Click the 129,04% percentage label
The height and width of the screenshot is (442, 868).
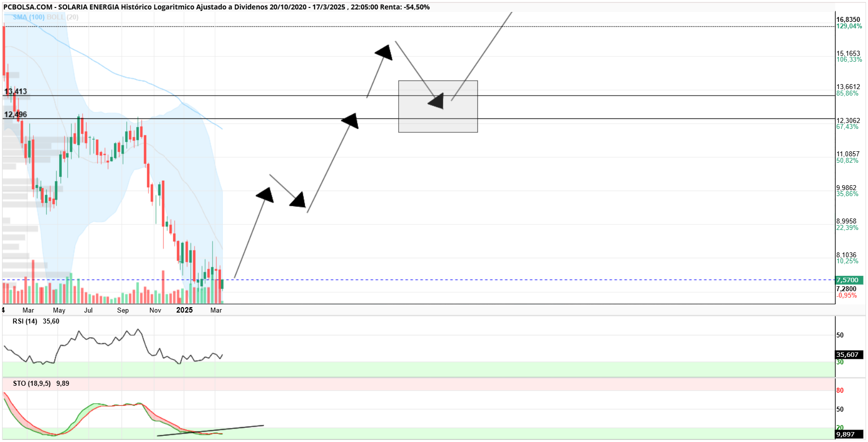click(849, 26)
